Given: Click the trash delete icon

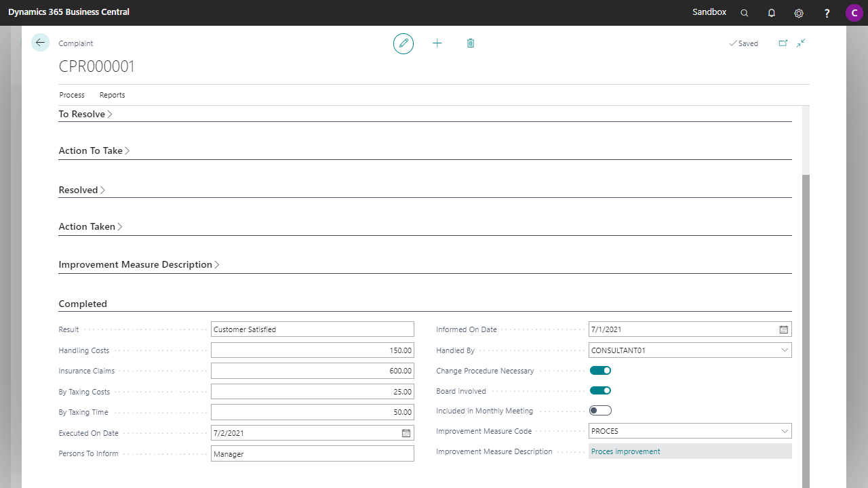Looking at the screenshot, I should click(x=471, y=43).
